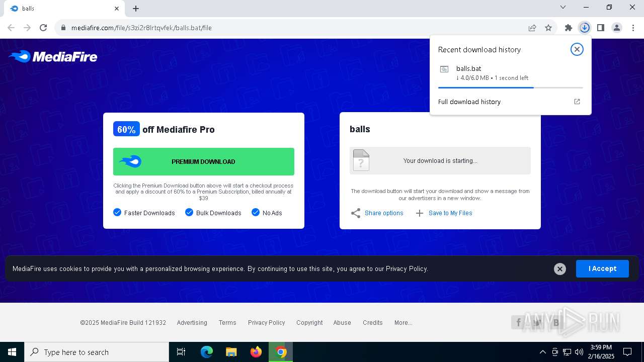
Task: Click the Faster Downloads check mark
Action: pos(117,212)
